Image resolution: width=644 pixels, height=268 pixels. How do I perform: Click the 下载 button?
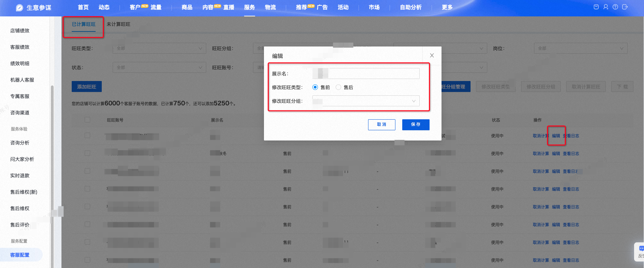tap(622, 86)
